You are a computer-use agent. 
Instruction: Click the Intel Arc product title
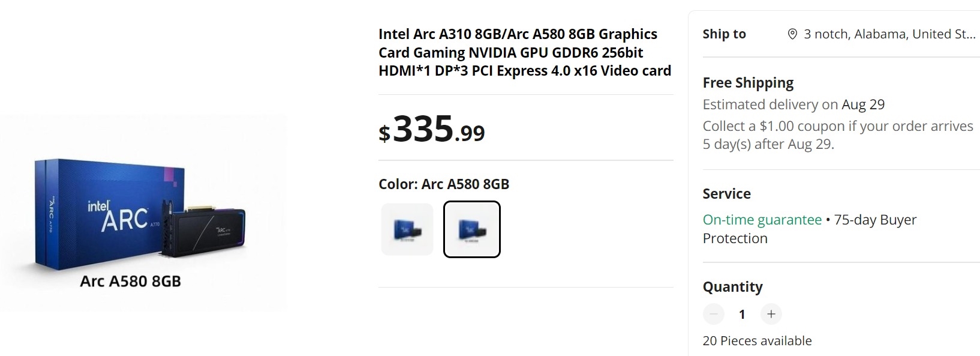[x=524, y=52]
